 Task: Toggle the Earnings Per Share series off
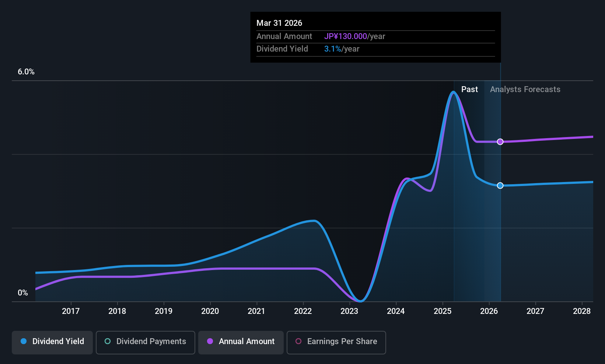coord(336,342)
